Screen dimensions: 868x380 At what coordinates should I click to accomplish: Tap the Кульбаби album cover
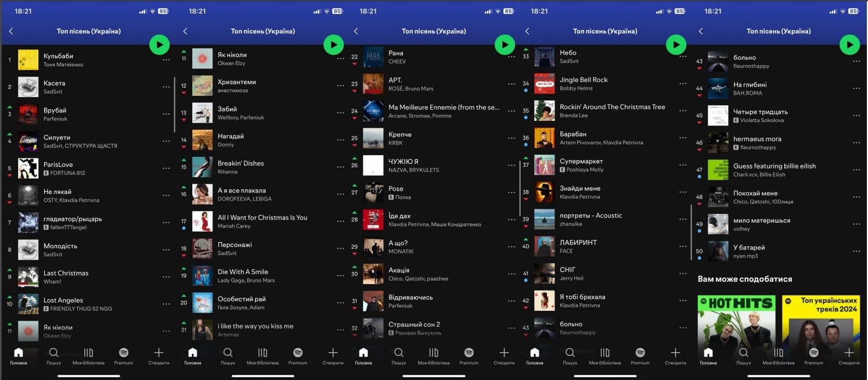[x=28, y=60]
